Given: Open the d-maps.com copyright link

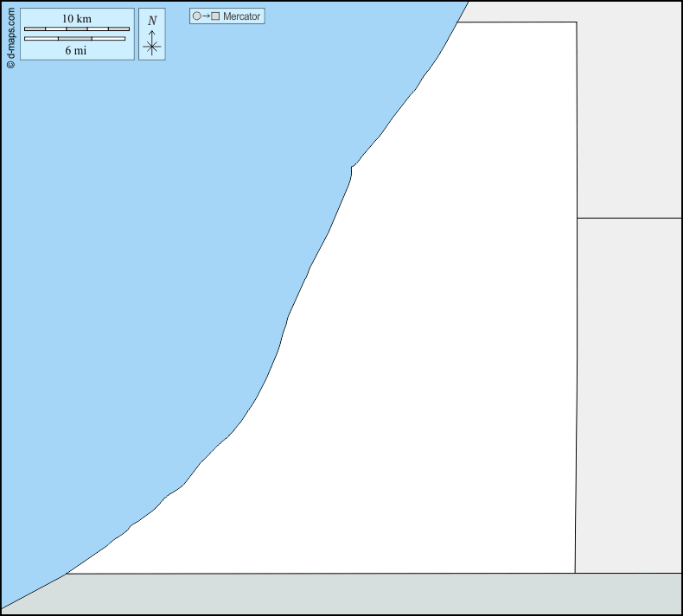Looking at the screenshot, I should coord(10,35).
